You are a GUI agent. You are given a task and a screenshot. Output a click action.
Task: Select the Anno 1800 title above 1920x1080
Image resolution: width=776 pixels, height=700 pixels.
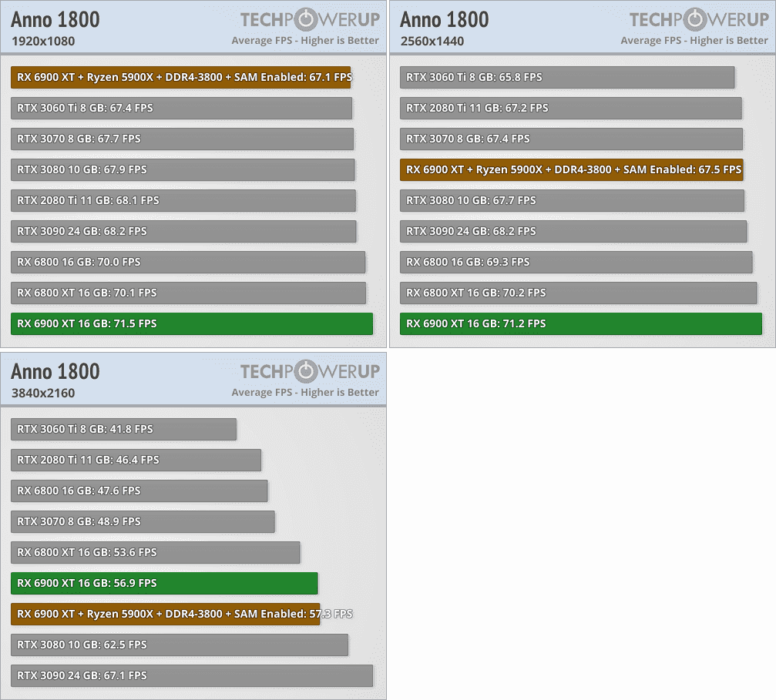tap(55, 20)
